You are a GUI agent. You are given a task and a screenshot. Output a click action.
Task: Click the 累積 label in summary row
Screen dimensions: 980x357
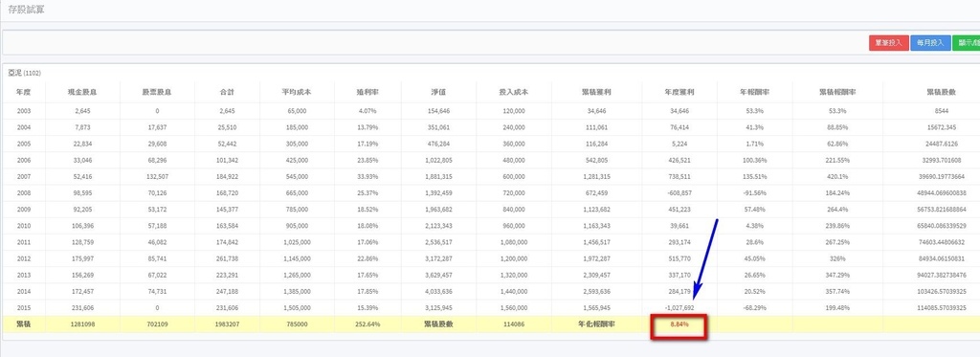click(x=24, y=324)
